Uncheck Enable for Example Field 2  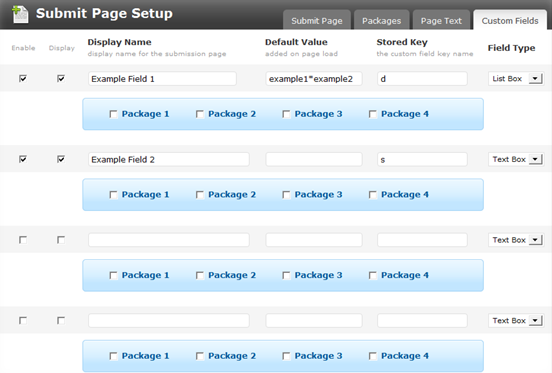[23, 159]
